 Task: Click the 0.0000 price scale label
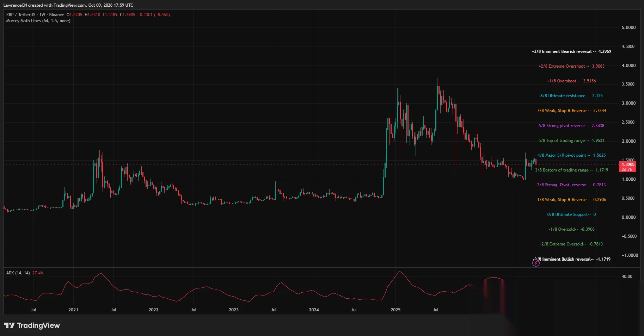click(628, 217)
